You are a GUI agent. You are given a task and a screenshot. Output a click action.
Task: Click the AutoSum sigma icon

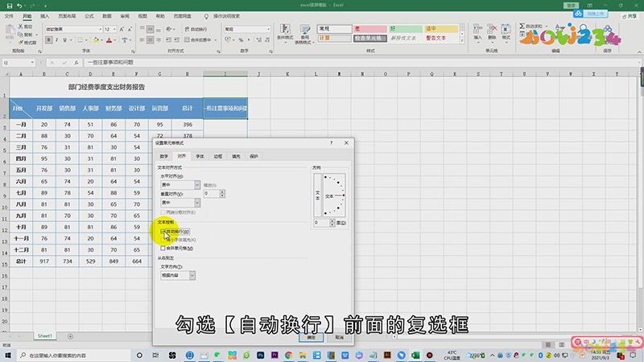pos(522,27)
